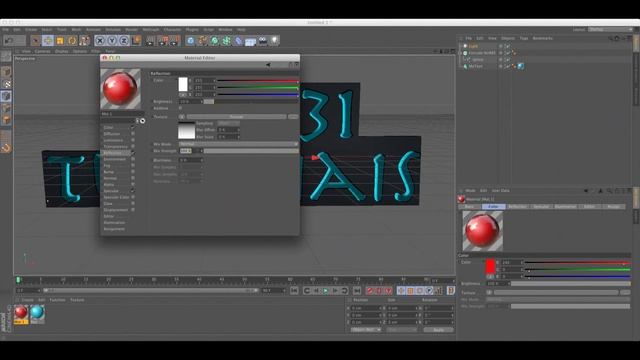640x360 pixels.
Task: Open Texture arrow menu in Material Editor
Action: click(x=182, y=117)
